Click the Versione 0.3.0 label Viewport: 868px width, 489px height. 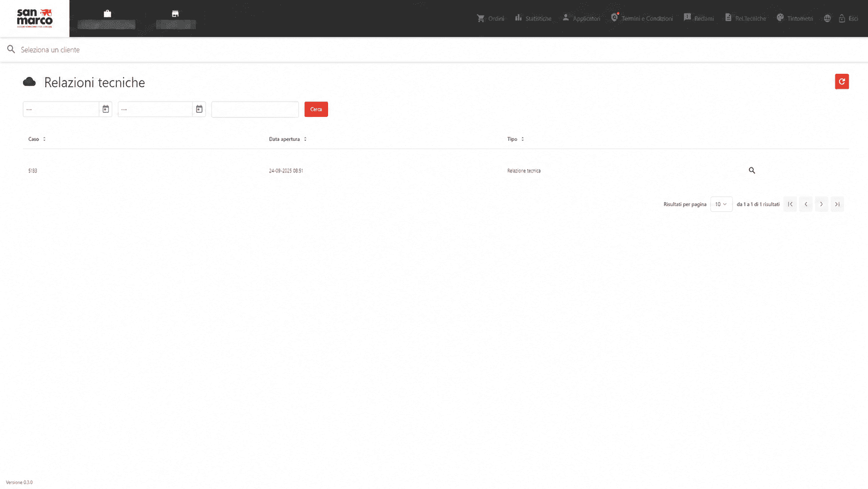[19, 482]
